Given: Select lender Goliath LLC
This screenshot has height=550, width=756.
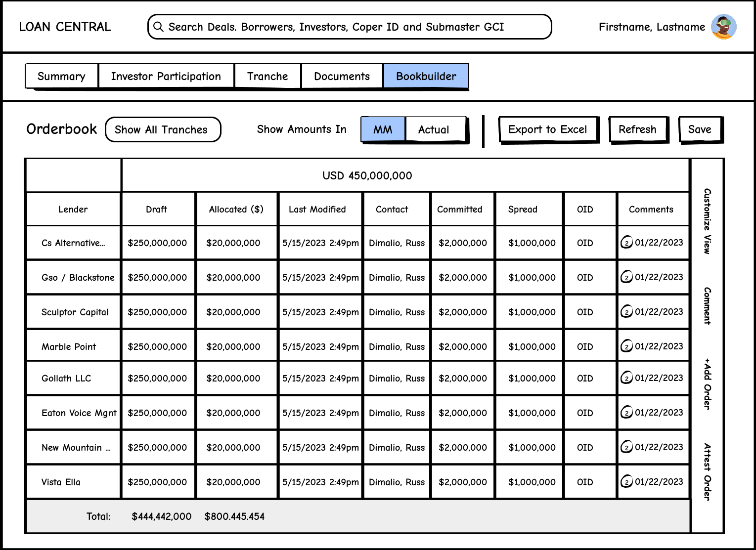Looking at the screenshot, I should (x=66, y=378).
